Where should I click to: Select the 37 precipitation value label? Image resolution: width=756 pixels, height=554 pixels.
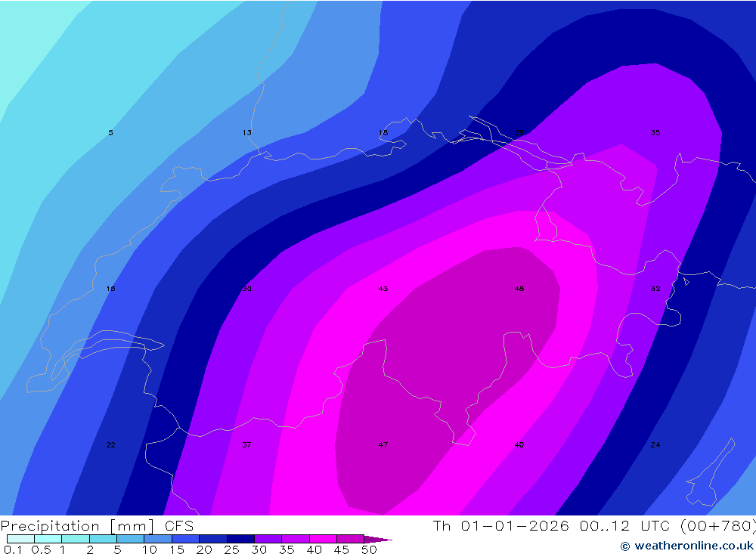click(x=246, y=445)
